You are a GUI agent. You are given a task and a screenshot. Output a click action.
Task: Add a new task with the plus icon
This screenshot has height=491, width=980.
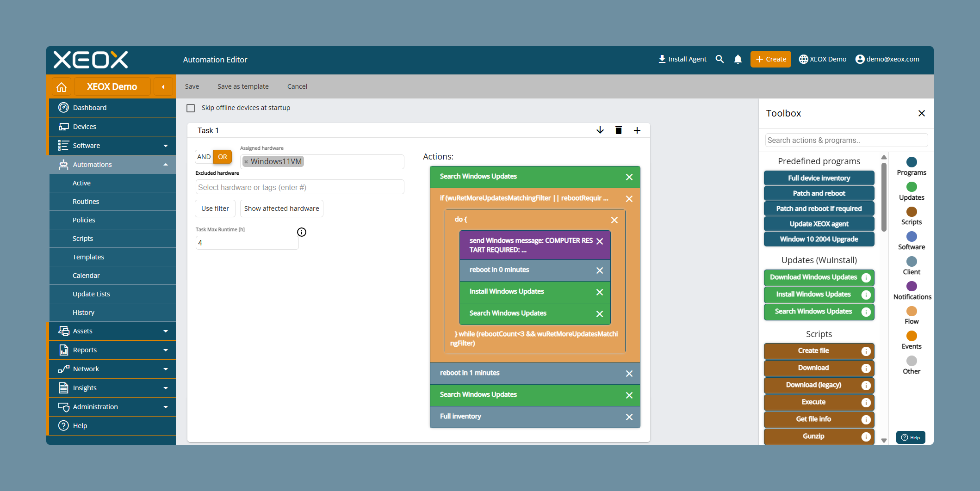(637, 130)
